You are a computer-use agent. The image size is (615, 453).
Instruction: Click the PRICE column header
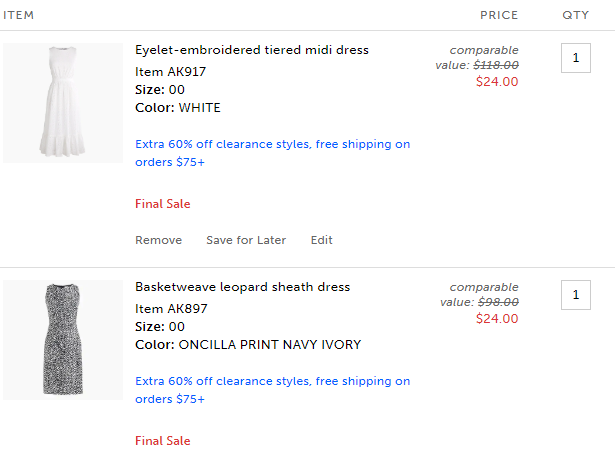(499, 15)
